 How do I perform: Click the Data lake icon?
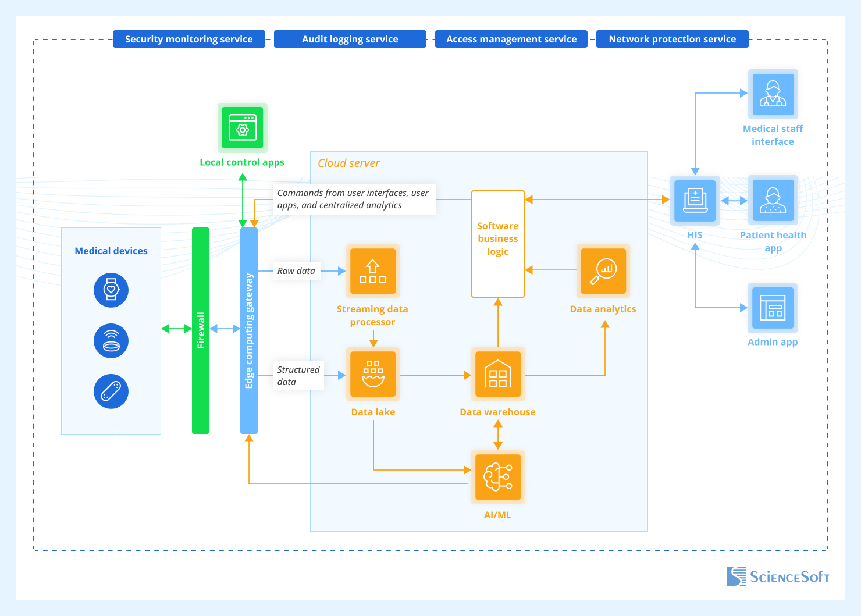[373, 374]
